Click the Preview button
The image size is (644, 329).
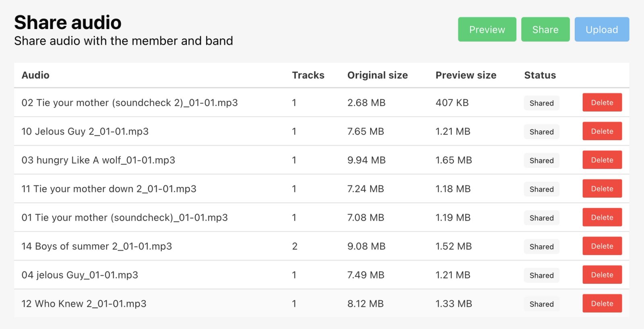[x=487, y=29]
